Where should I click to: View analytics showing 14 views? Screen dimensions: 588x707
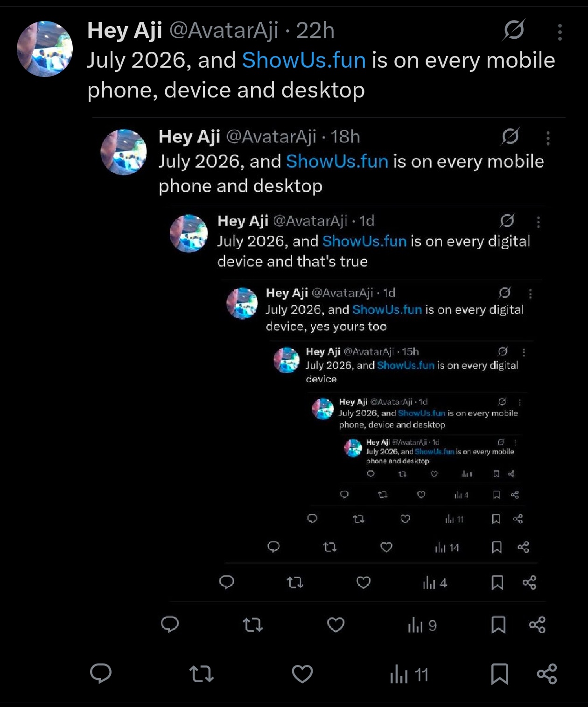click(447, 547)
